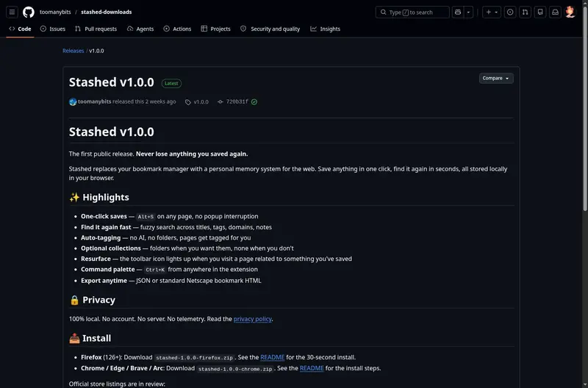This screenshot has width=588, height=388.
Task: Switch to the Code tab
Action: (21, 29)
